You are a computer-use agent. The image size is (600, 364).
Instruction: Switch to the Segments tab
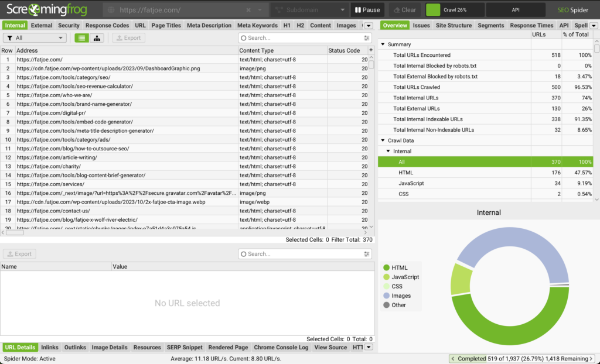point(490,25)
